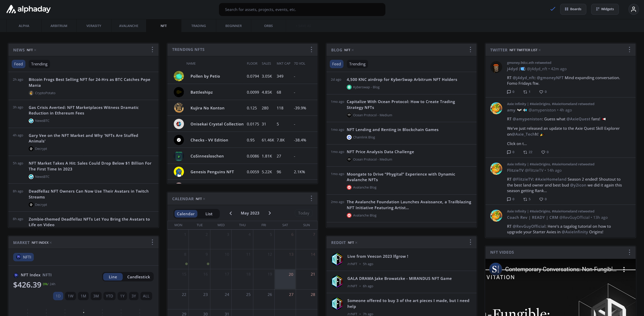The image size is (644, 316).
Task: Open News widget three-dot menu
Action: point(152,50)
